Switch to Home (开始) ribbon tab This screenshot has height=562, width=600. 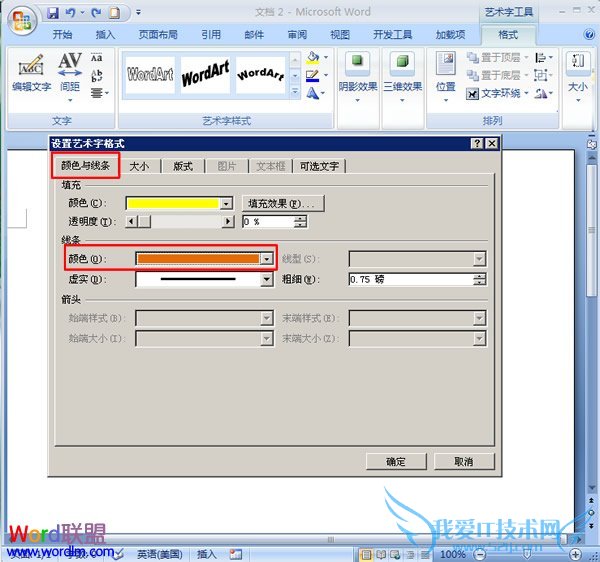62,35
